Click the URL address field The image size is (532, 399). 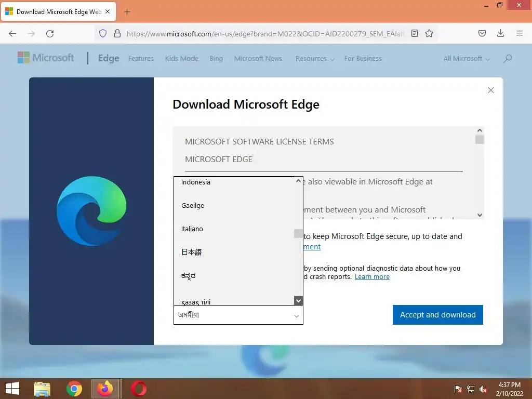[265, 34]
